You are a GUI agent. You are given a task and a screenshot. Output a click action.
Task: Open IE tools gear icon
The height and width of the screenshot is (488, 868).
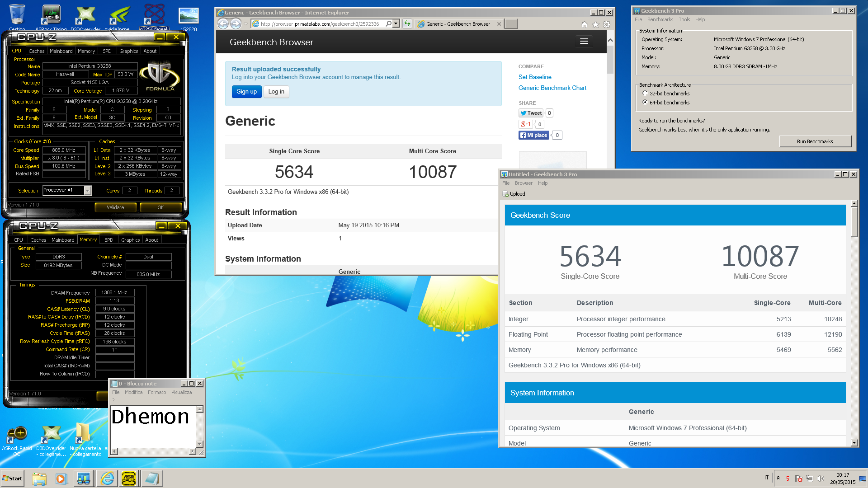click(x=607, y=24)
